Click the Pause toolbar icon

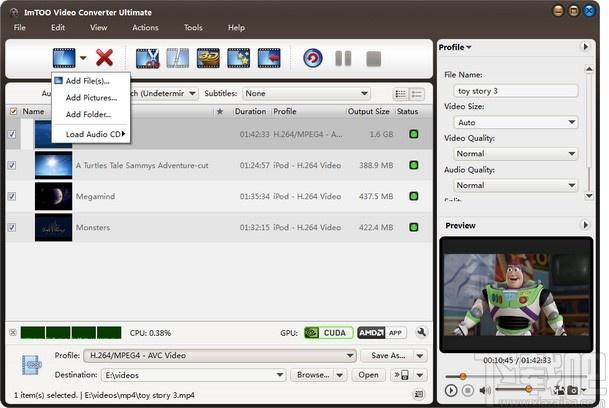[343, 59]
